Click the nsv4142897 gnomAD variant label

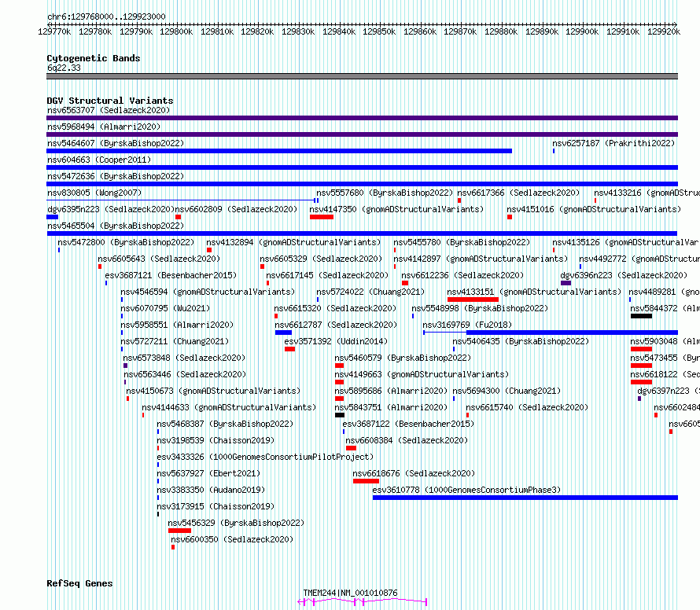point(481,259)
